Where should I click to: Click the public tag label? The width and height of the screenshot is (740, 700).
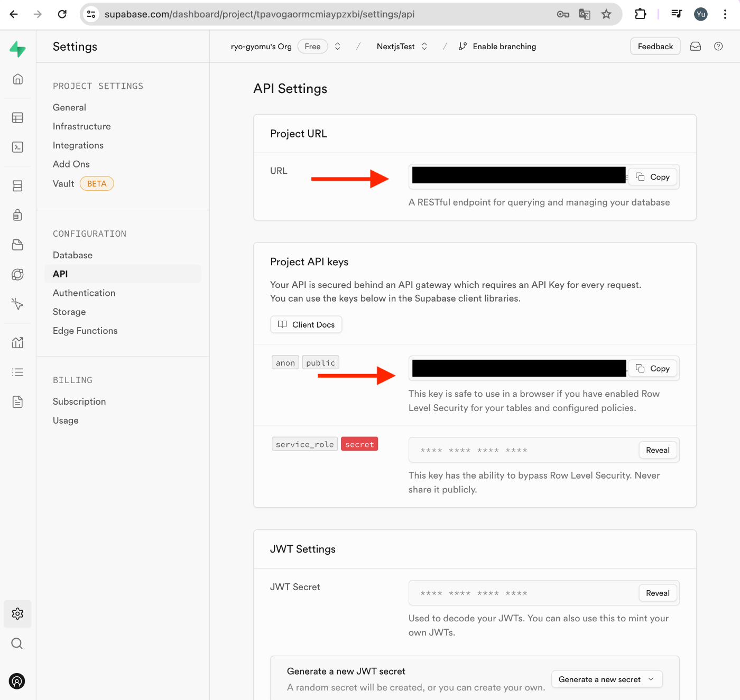click(321, 363)
